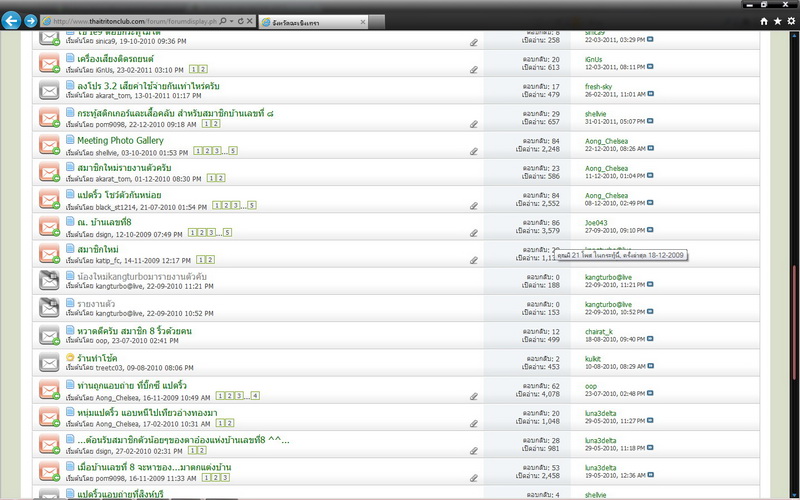800x500 pixels.
Task: Click attachment paperclip in หนุ่มแปดริ้ว row
Action: 474,424
